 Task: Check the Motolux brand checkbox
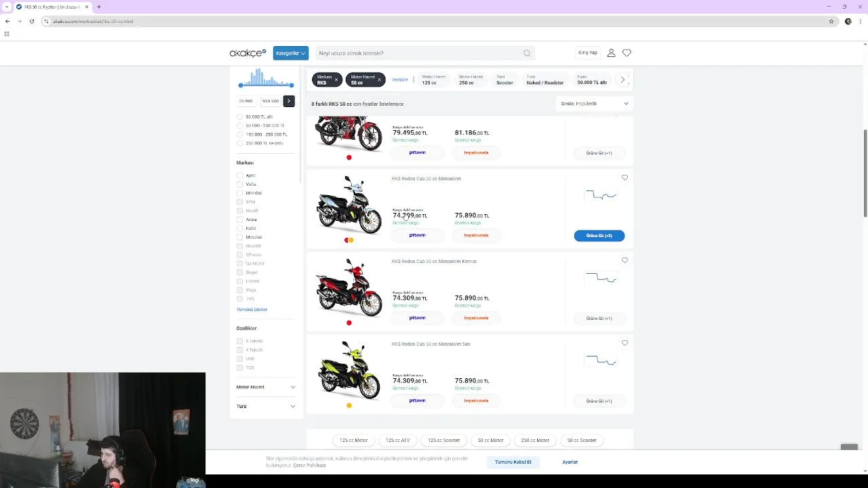(239, 237)
